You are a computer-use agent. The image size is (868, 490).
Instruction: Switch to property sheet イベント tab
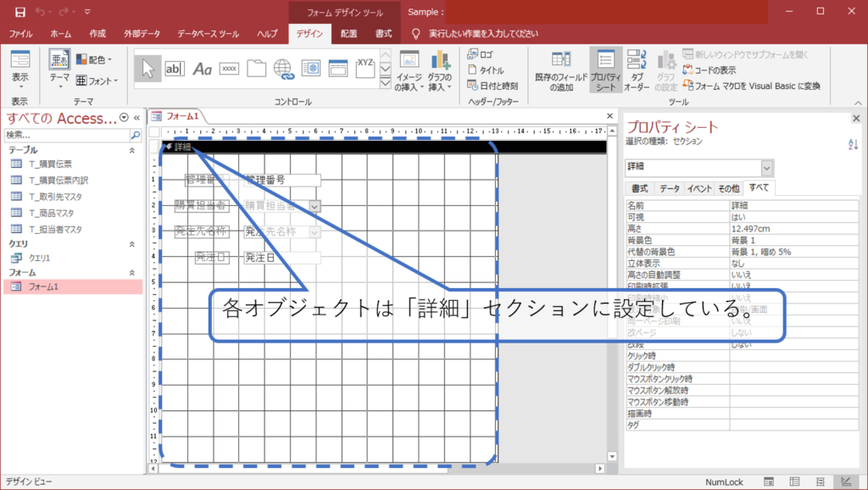699,189
